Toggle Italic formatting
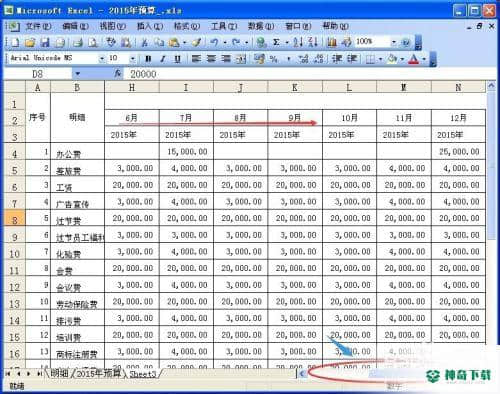The image size is (500, 394). click(163, 59)
